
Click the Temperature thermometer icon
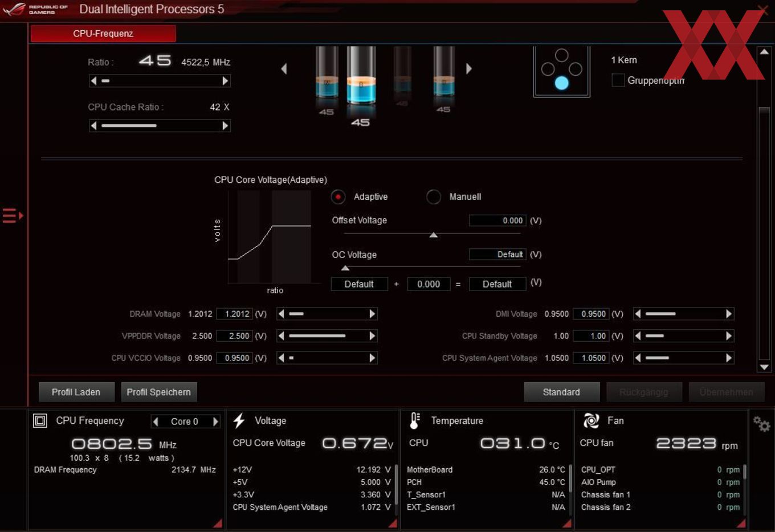coord(415,421)
